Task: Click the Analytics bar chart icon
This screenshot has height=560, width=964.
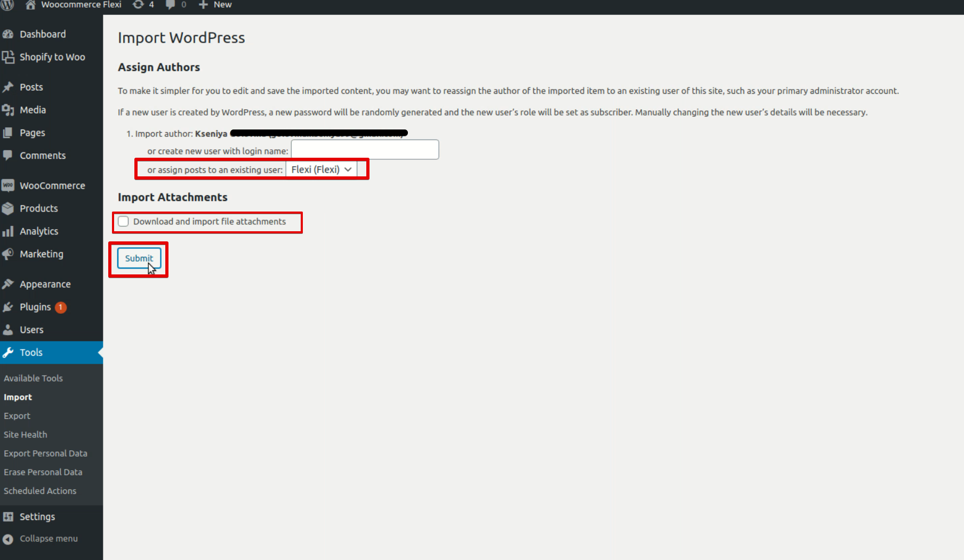Action: 8,231
